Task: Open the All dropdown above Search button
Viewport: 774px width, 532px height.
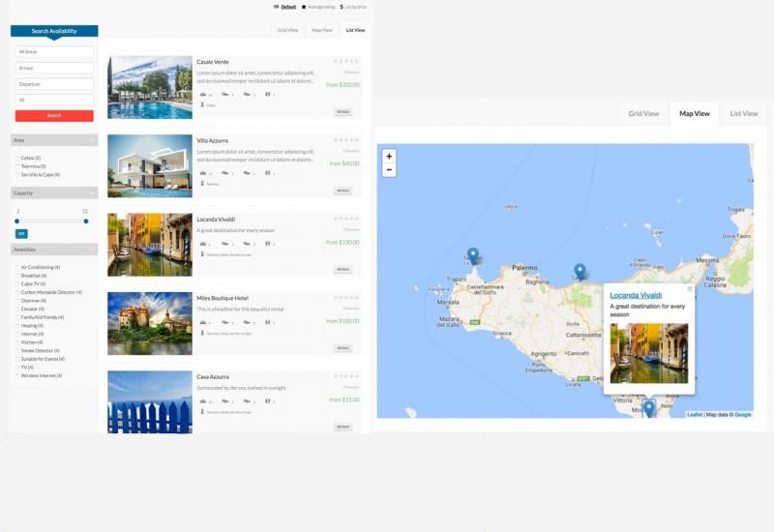Action: (x=54, y=100)
